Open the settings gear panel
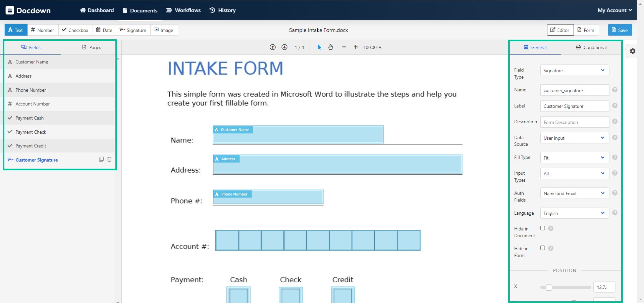The image size is (644, 303). pyautogui.click(x=633, y=51)
